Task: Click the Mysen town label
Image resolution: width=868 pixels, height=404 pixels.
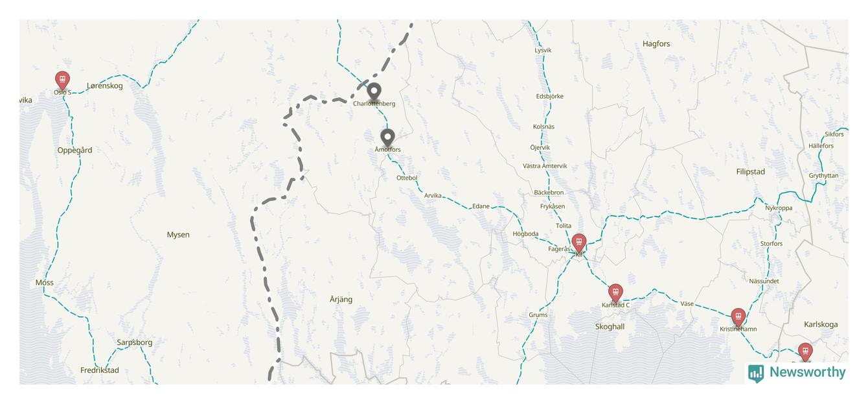Action: click(x=178, y=235)
